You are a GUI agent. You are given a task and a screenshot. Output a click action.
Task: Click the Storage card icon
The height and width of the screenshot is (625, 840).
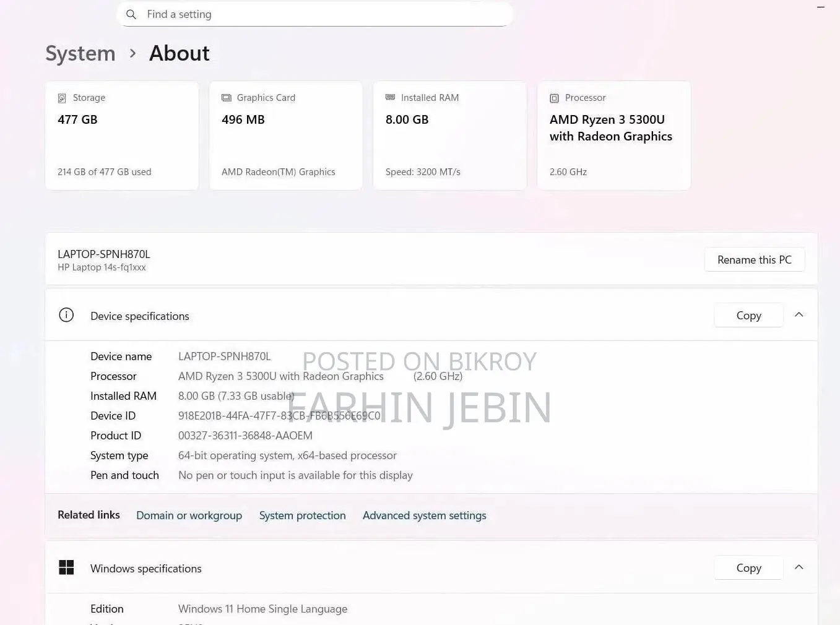click(x=62, y=98)
